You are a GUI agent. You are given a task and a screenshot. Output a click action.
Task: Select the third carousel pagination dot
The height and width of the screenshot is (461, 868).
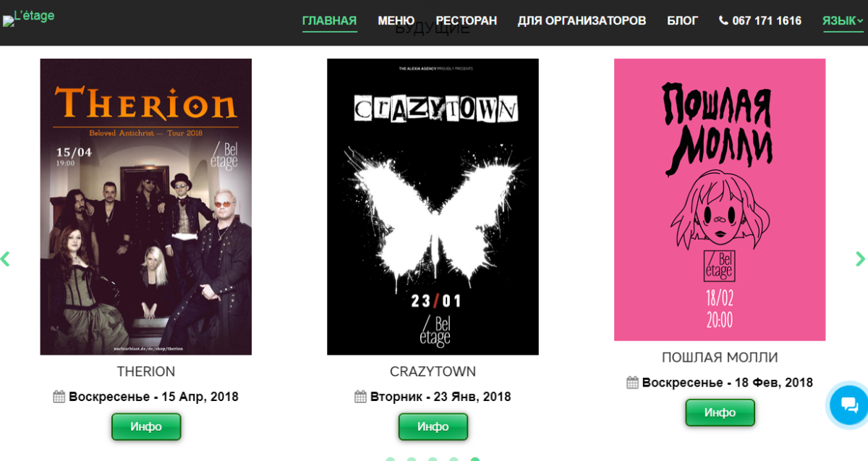[433, 459]
